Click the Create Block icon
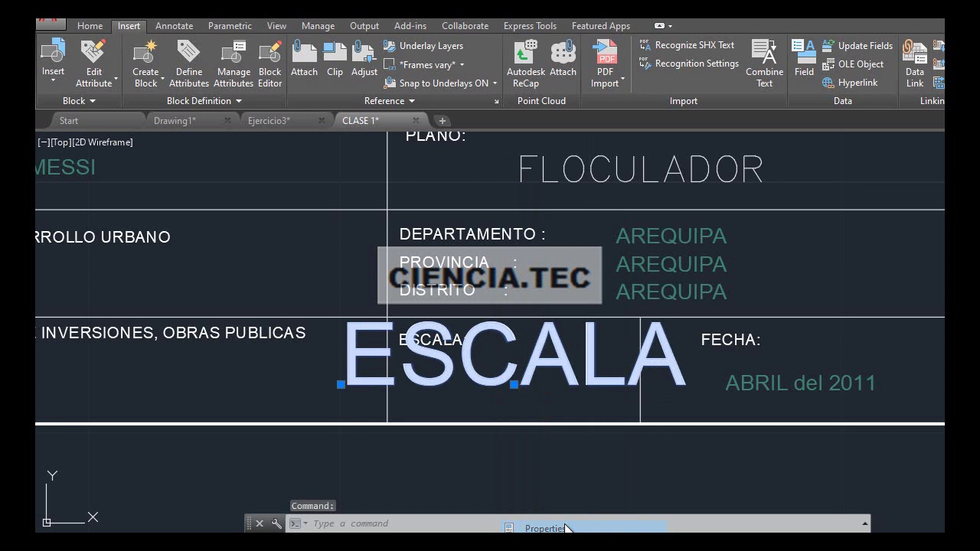The height and width of the screenshot is (551, 980). point(145,51)
